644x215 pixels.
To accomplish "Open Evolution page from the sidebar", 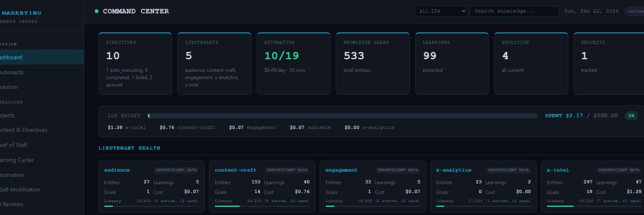I will coord(42,87).
